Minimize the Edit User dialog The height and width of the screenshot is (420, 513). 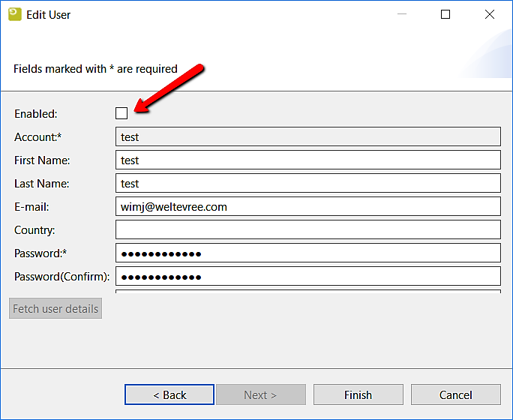coord(401,14)
